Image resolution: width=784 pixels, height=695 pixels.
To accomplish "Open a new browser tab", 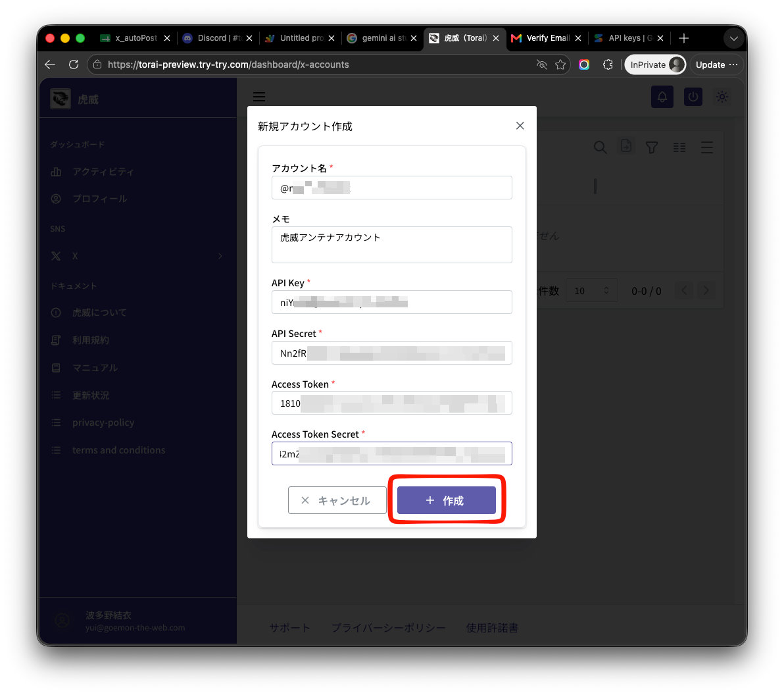I will click(683, 38).
